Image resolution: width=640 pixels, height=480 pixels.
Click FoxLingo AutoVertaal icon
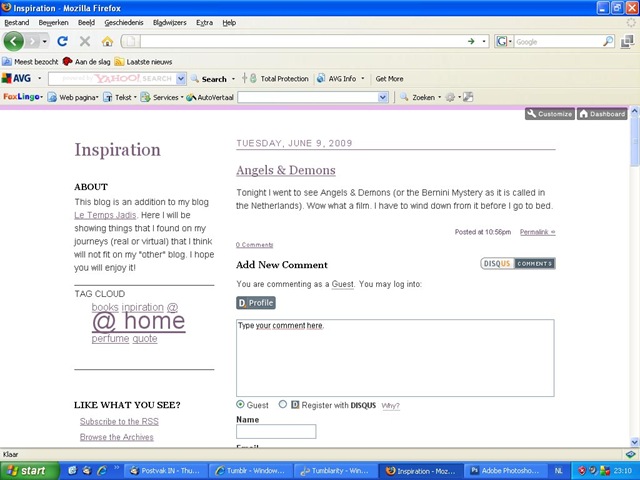pyautogui.click(x=191, y=97)
